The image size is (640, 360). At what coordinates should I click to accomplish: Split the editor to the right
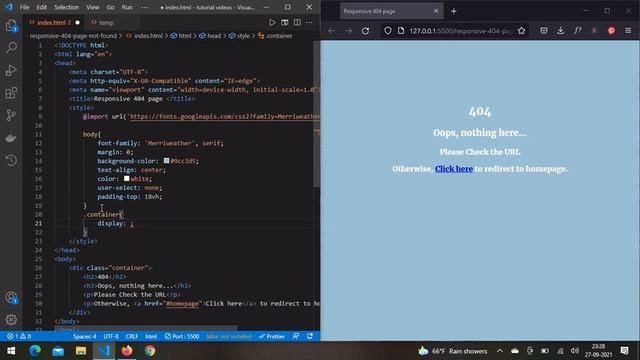tap(297, 22)
